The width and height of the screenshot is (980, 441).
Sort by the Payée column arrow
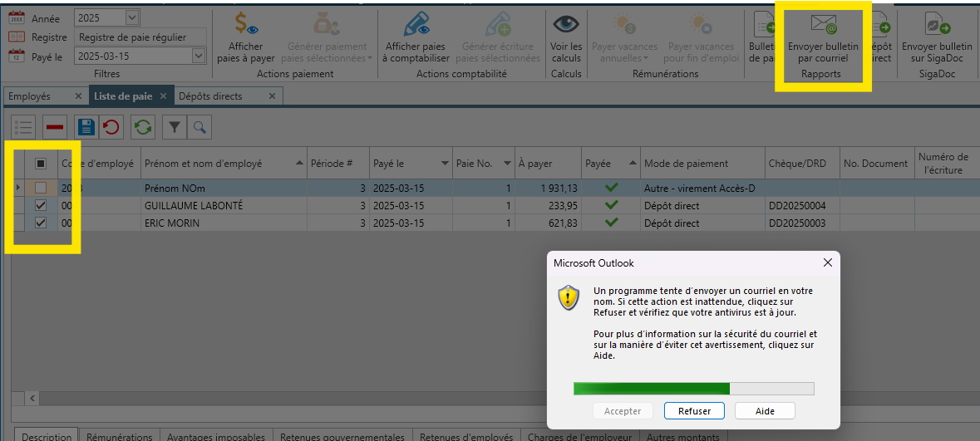pyautogui.click(x=633, y=164)
